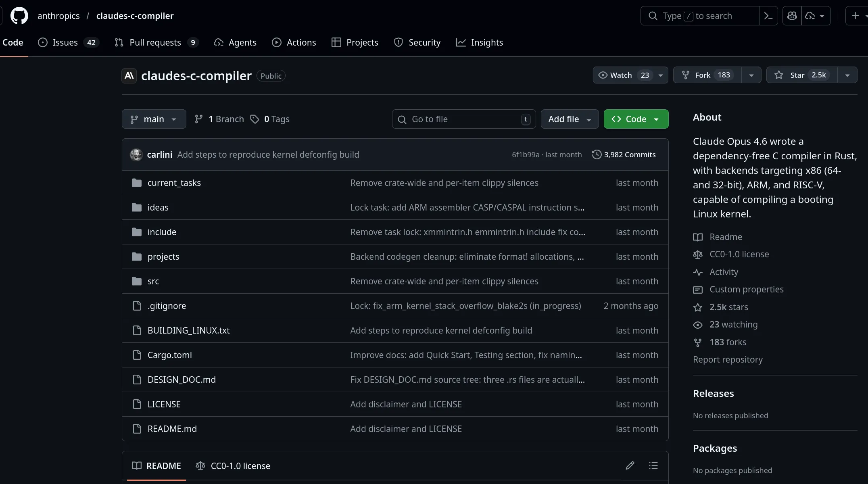The height and width of the screenshot is (484, 868).
Task: Click Watch to change repository notifications
Action: tap(630, 75)
